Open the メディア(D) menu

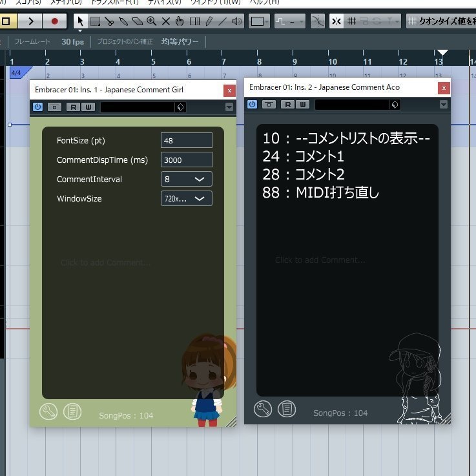click(x=66, y=3)
